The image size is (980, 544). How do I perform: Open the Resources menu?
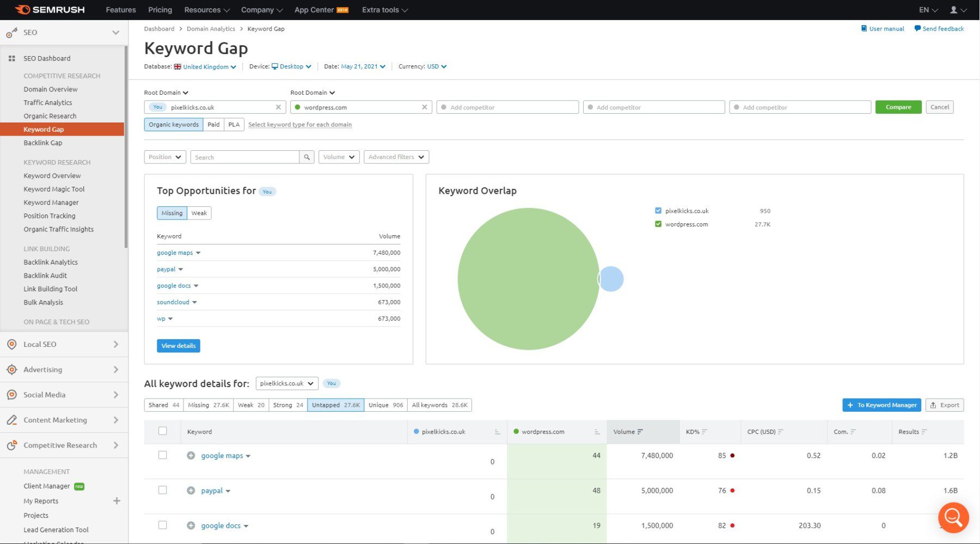click(x=207, y=10)
